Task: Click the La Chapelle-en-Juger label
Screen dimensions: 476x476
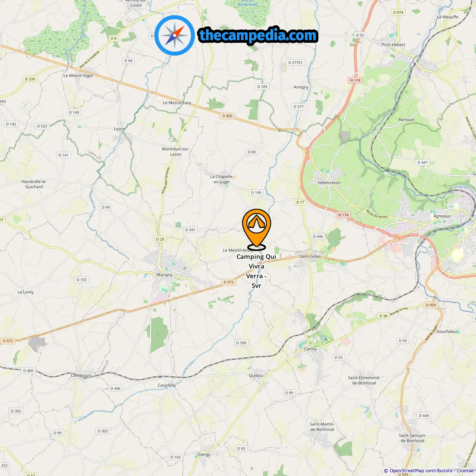Action: pyautogui.click(x=222, y=179)
